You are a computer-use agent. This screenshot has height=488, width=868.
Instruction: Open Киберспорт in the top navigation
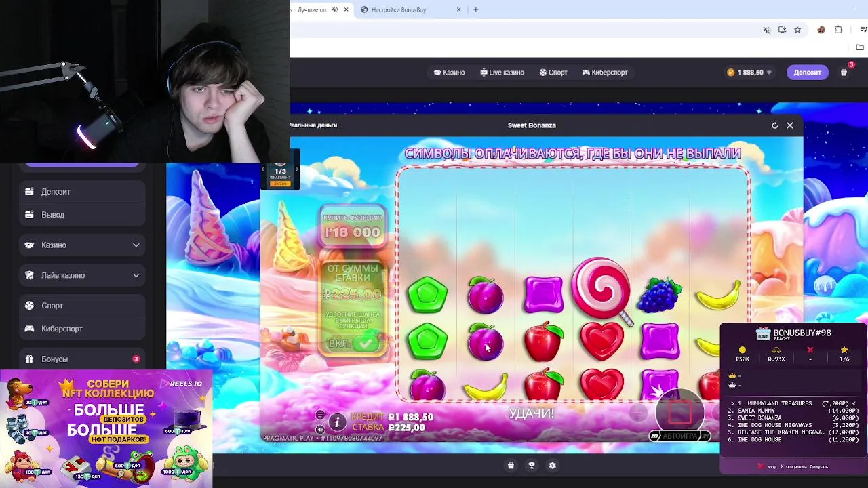605,73
